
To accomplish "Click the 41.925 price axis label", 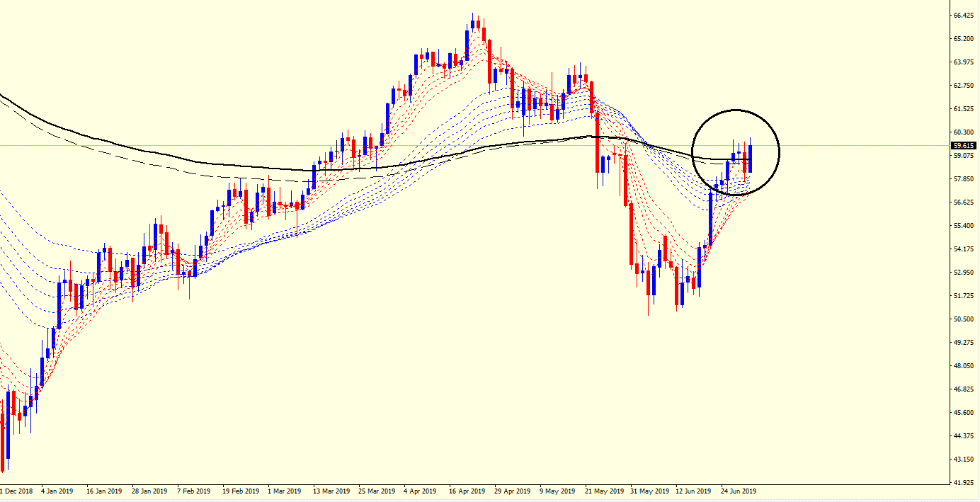I will click(963, 482).
